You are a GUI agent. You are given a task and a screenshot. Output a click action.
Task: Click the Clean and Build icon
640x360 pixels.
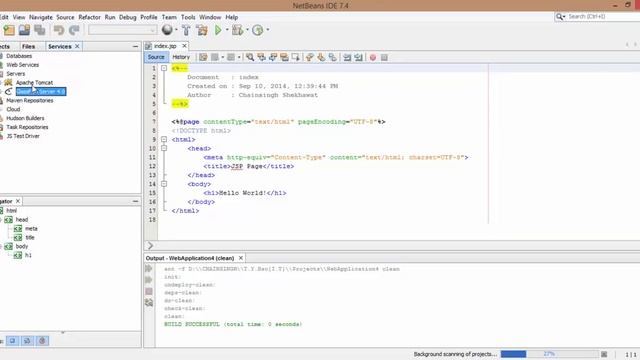202,30
